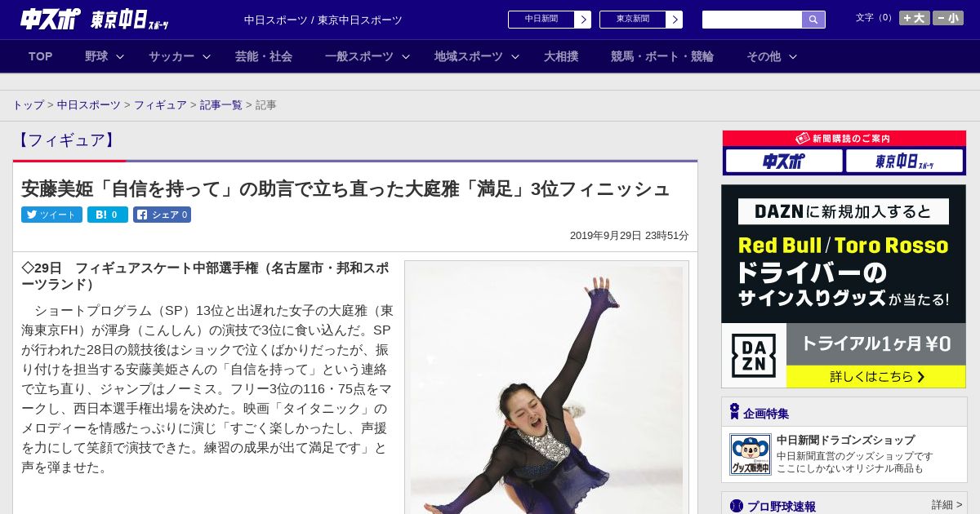Click 中日スポーツ / 東京中日スポーツ header text
The image size is (980, 514).
(323, 20)
